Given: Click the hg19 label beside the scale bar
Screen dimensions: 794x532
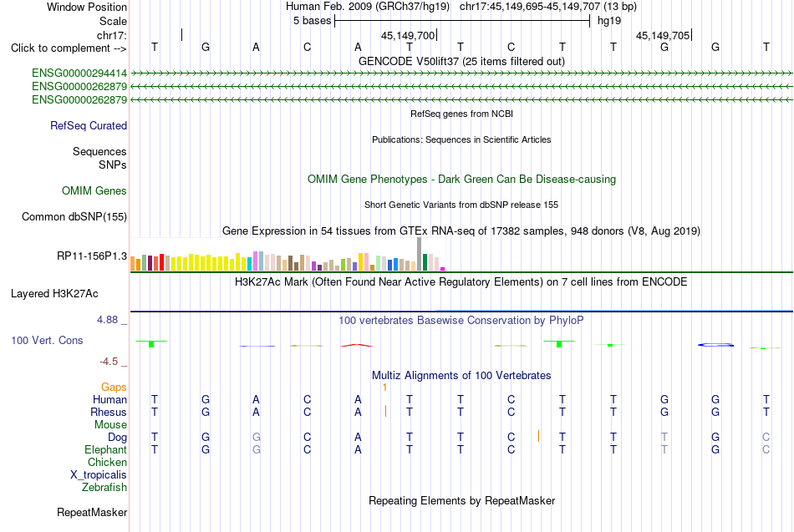Looking at the screenshot, I should click(x=609, y=21).
